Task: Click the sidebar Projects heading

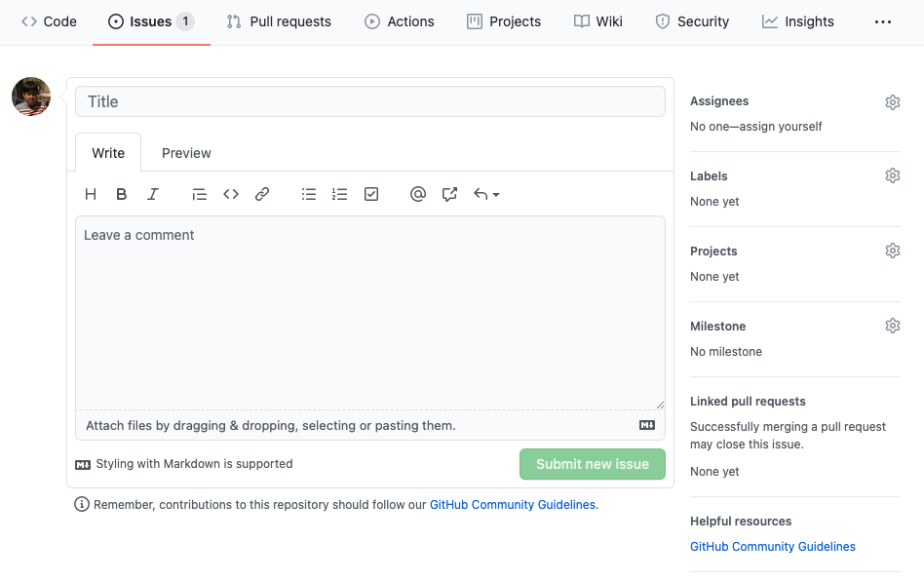Action: coord(713,252)
